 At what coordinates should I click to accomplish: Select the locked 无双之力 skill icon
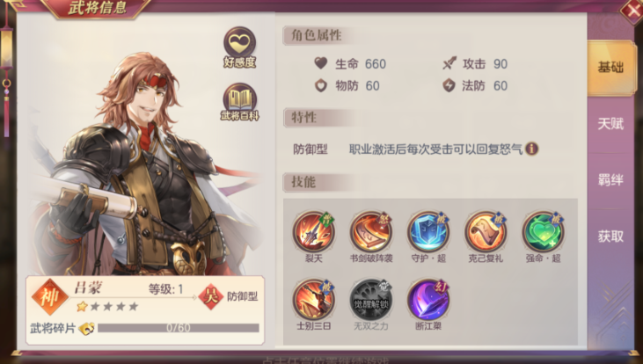(371, 300)
